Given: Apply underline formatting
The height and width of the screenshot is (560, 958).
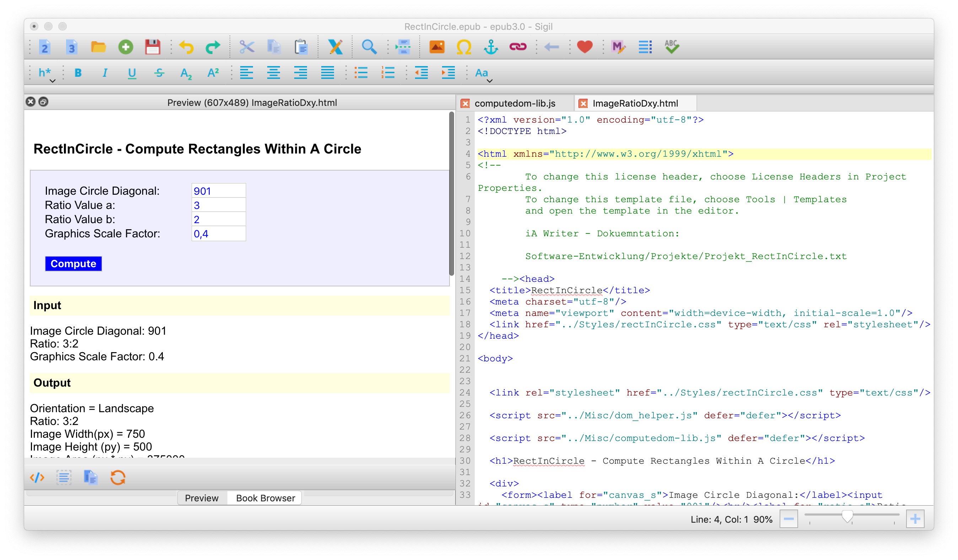Looking at the screenshot, I should [132, 72].
